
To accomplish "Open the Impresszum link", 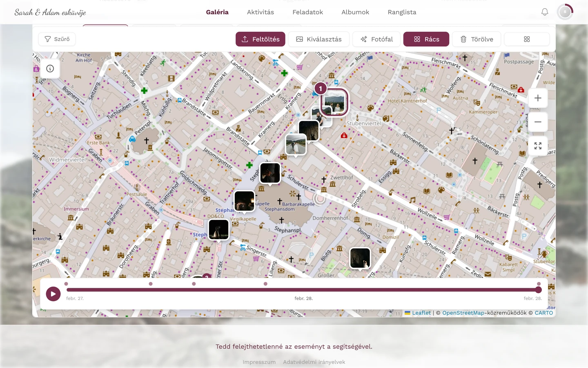I will (x=259, y=362).
